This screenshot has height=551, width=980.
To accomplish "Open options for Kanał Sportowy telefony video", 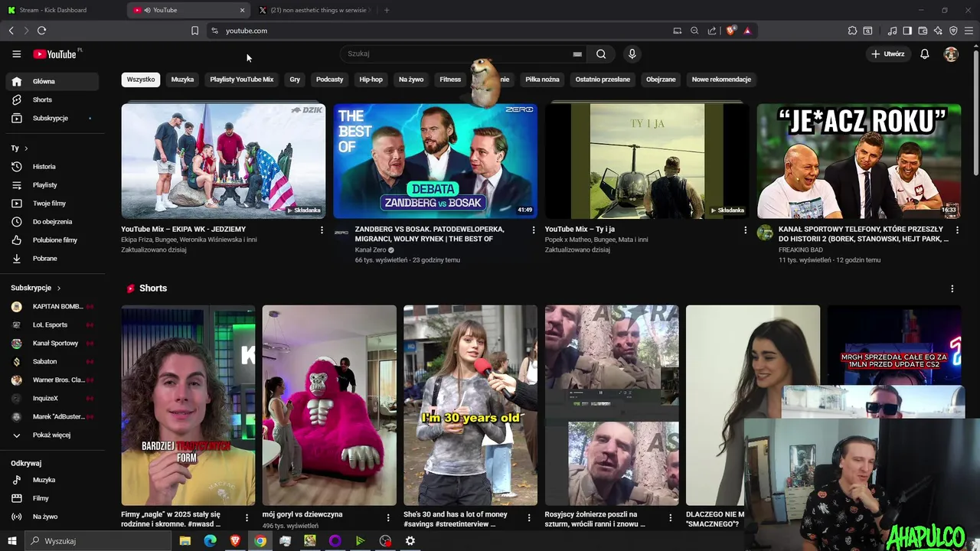I will [957, 230].
